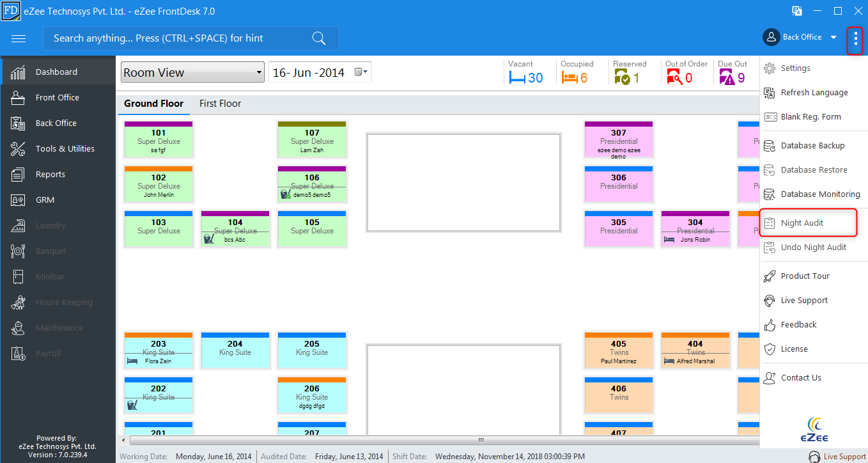Screen dimensions: 868x463
Task: Click the Front Office bell icon
Action: pos(18,97)
